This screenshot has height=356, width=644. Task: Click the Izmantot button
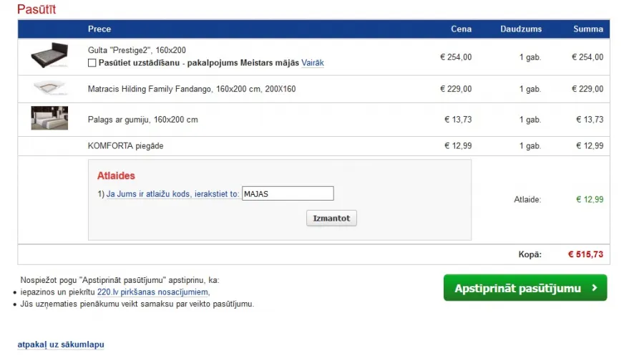pos(331,218)
